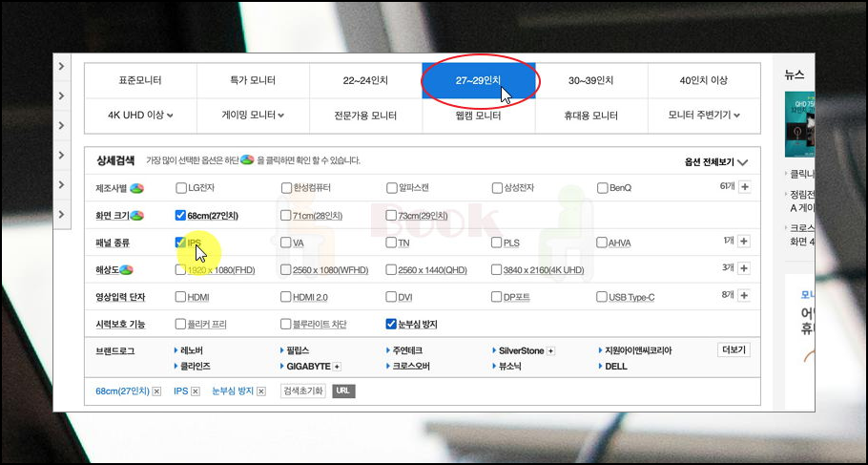Open the 전문가용 모니터 category
868x465 pixels.
pyautogui.click(x=366, y=116)
